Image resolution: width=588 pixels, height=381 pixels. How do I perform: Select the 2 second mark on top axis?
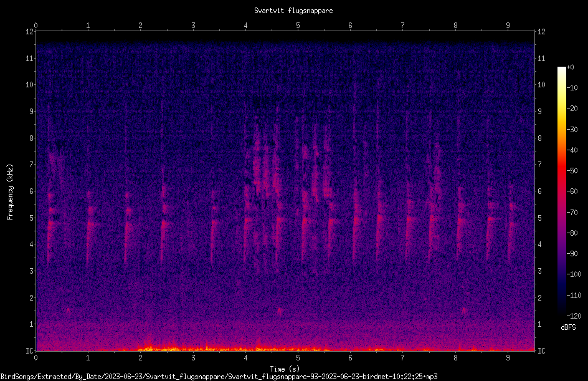coord(140,26)
